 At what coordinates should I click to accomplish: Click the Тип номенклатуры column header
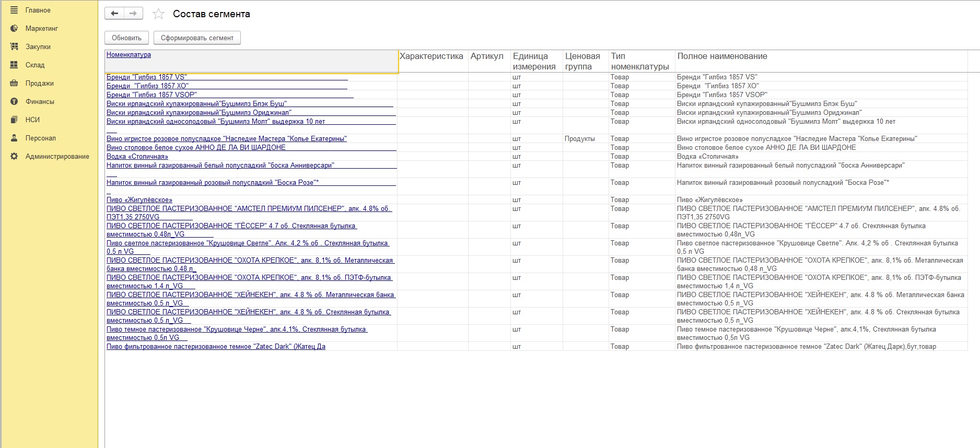pyautogui.click(x=640, y=61)
